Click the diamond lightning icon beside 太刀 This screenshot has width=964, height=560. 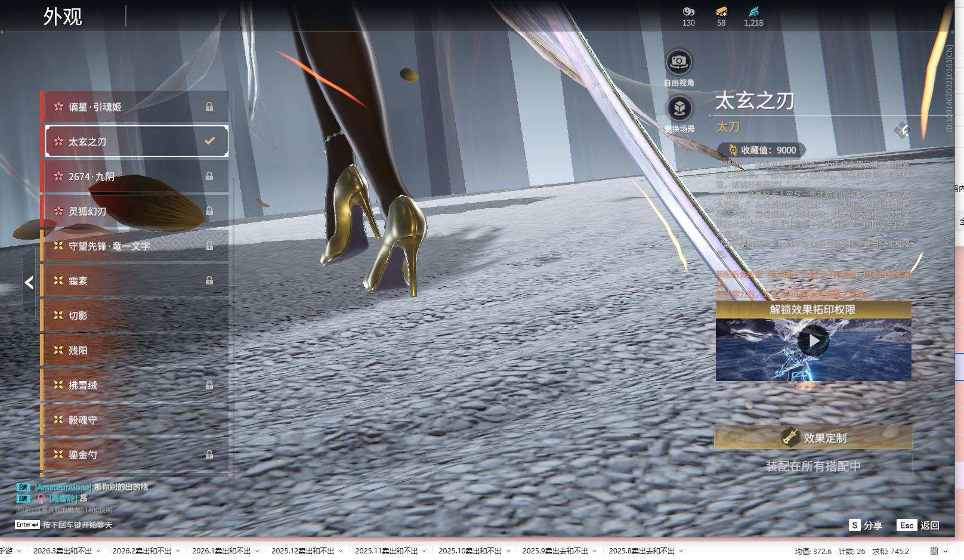[x=903, y=129]
